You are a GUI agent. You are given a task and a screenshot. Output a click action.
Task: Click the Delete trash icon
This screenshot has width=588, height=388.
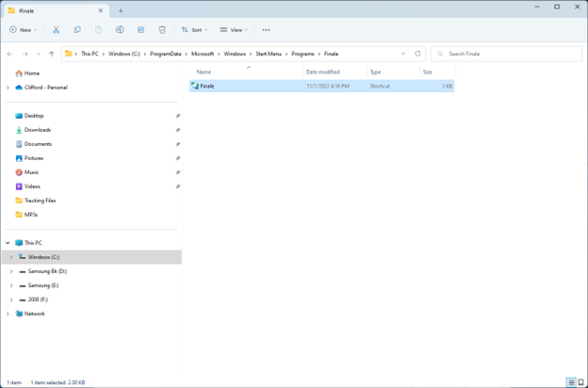coord(162,30)
